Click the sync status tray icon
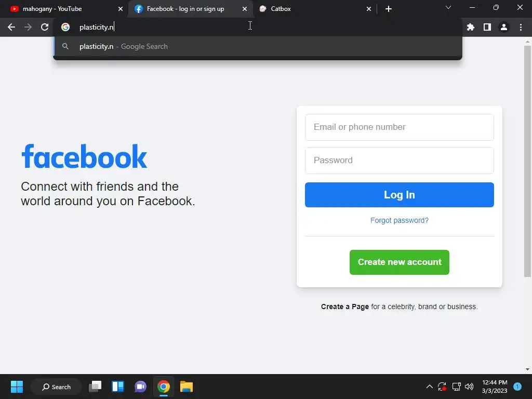 pyautogui.click(x=442, y=387)
